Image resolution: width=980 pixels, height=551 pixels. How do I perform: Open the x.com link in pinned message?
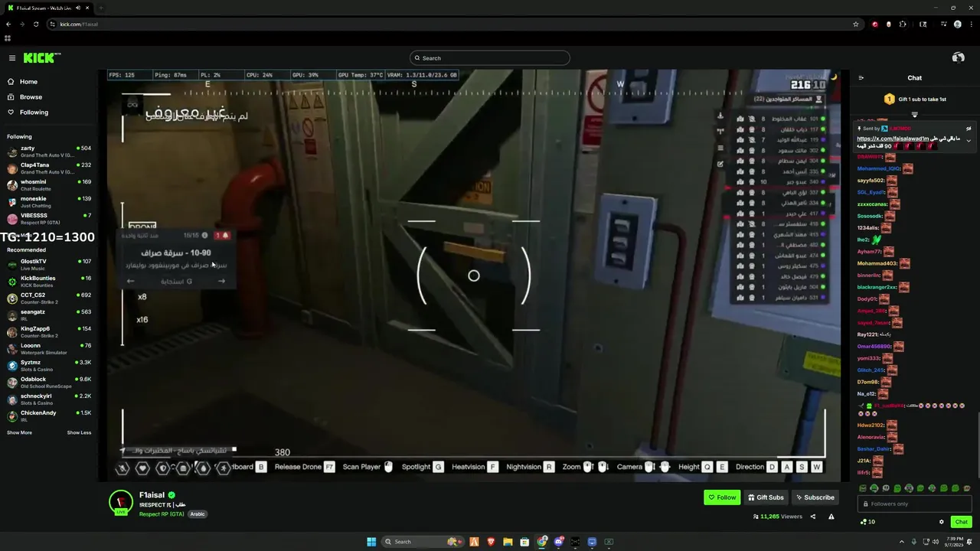click(x=893, y=139)
